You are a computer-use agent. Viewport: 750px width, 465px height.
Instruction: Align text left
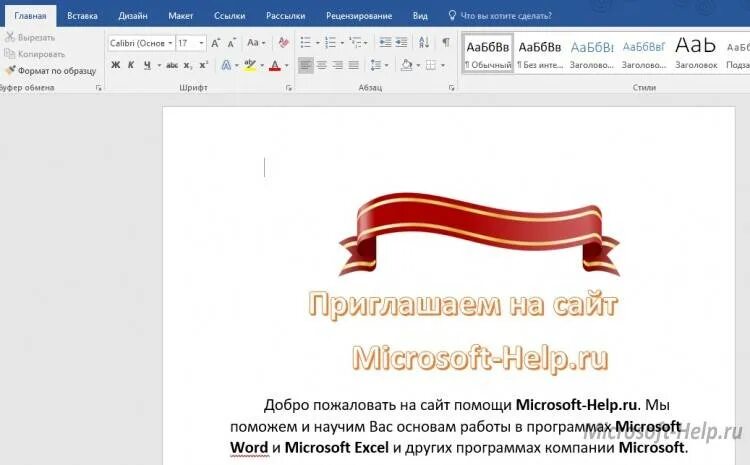[306, 65]
